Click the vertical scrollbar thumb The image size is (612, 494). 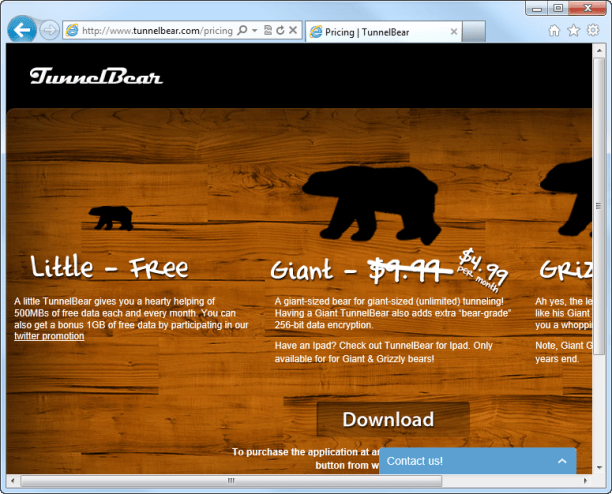pos(598,206)
